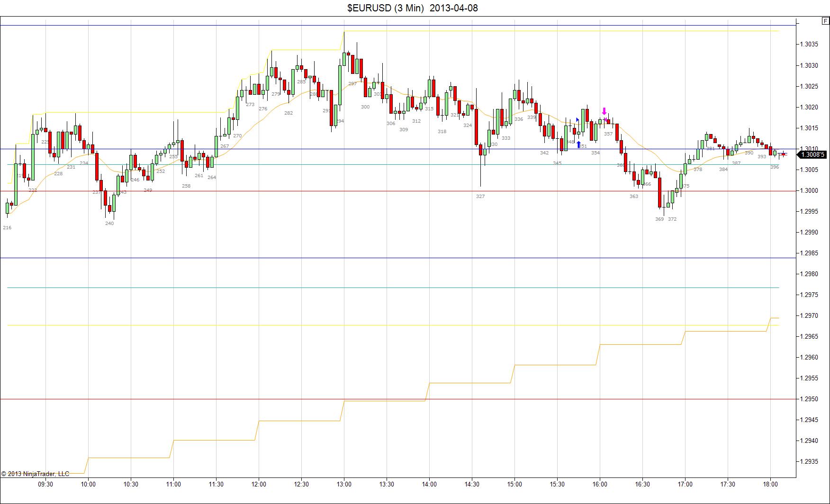Viewport: 830px width, 504px height.
Task: Click bar number label 372
Action: (x=672, y=219)
